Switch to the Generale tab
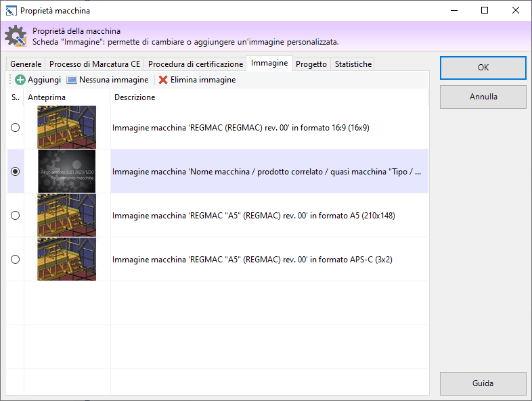The height and width of the screenshot is (401, 532). (x=26, y=64)
